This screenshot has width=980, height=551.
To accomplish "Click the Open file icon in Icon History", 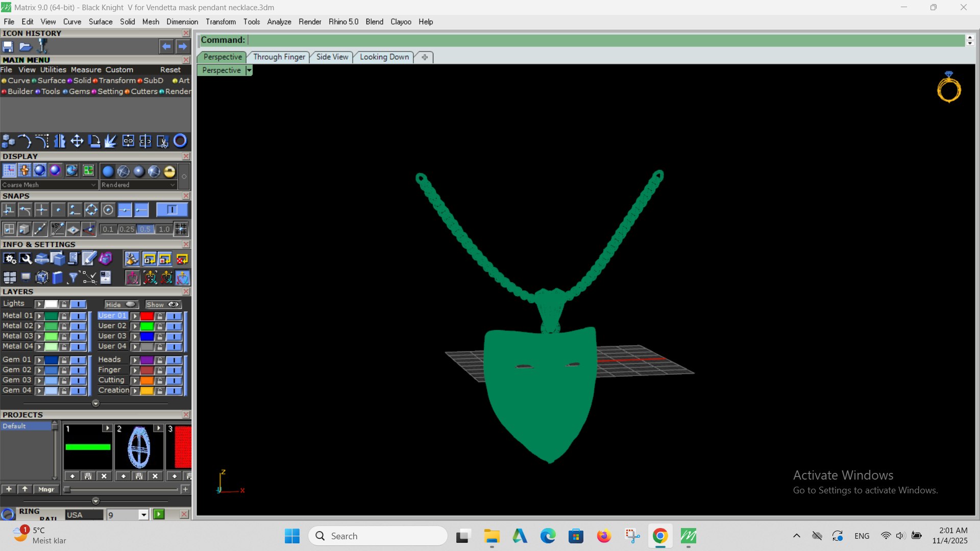I will pyautogui.click(x=25, y=46).
